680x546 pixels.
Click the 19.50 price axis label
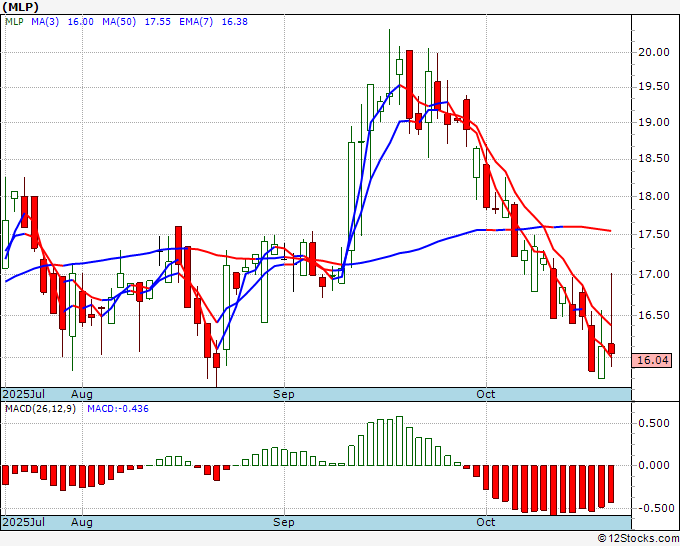(654, 87)
